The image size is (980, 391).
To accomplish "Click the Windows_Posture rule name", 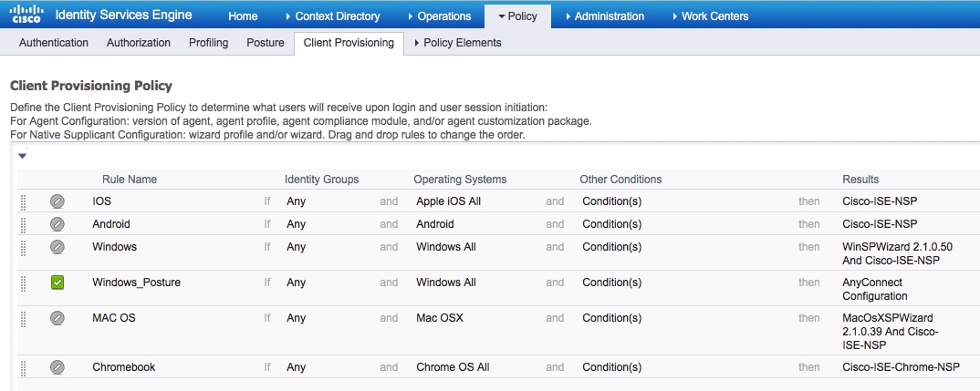I will 136,283.
